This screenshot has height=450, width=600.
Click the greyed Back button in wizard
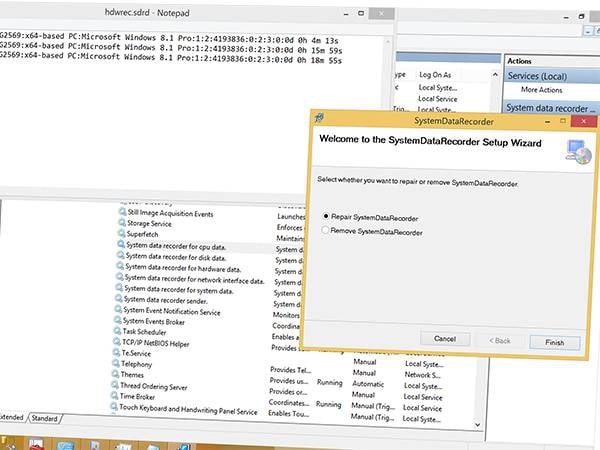pos(499,341)
